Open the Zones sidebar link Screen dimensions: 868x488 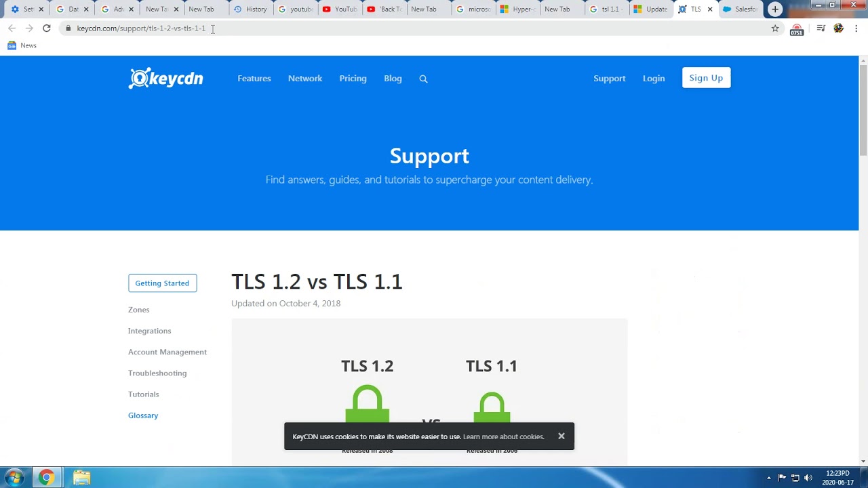(139, 310)
